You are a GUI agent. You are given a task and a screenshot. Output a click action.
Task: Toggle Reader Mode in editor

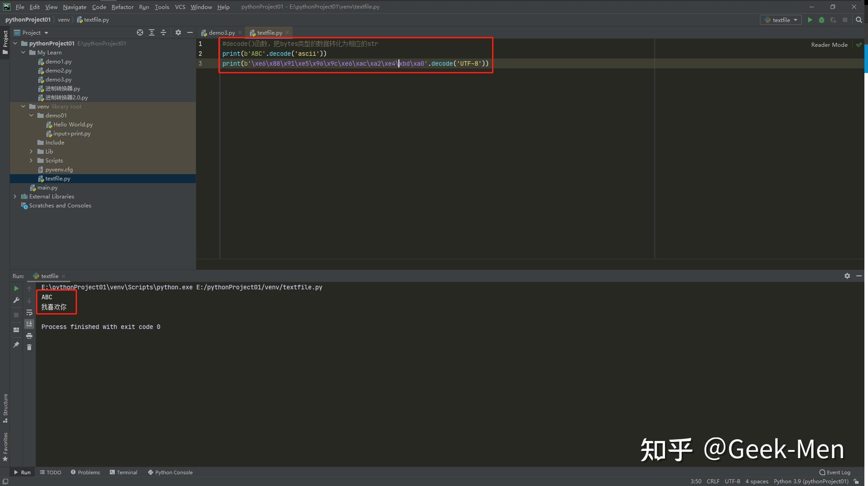pyautogui.click(x=829, y=45)
